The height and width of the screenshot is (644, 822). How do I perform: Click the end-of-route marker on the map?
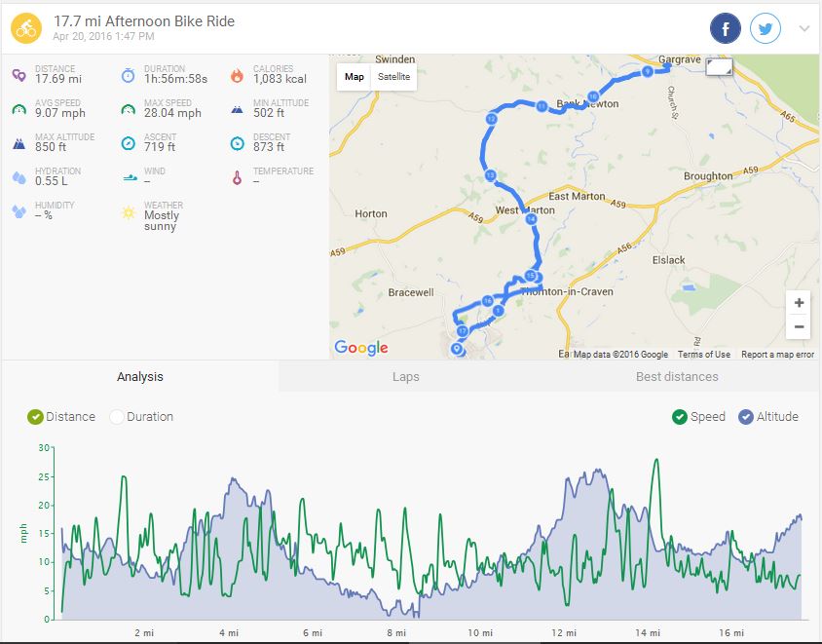(456, 348)
